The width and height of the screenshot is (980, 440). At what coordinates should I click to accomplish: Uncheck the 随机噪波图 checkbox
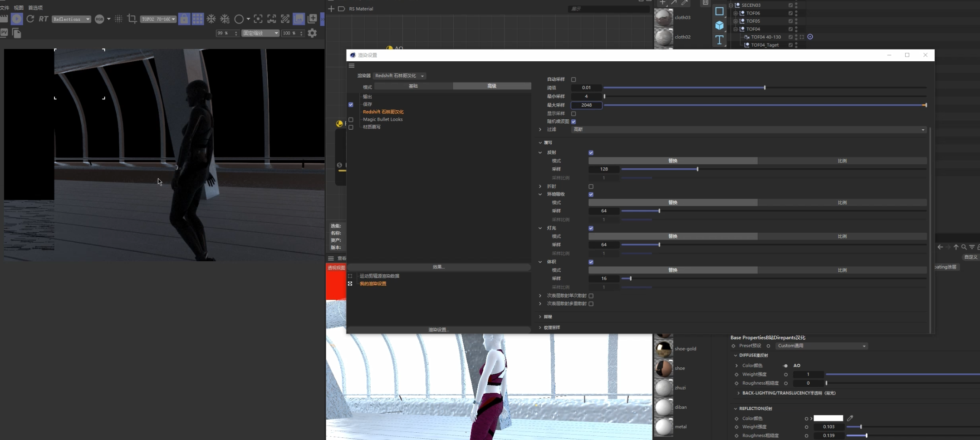point(573,122)
